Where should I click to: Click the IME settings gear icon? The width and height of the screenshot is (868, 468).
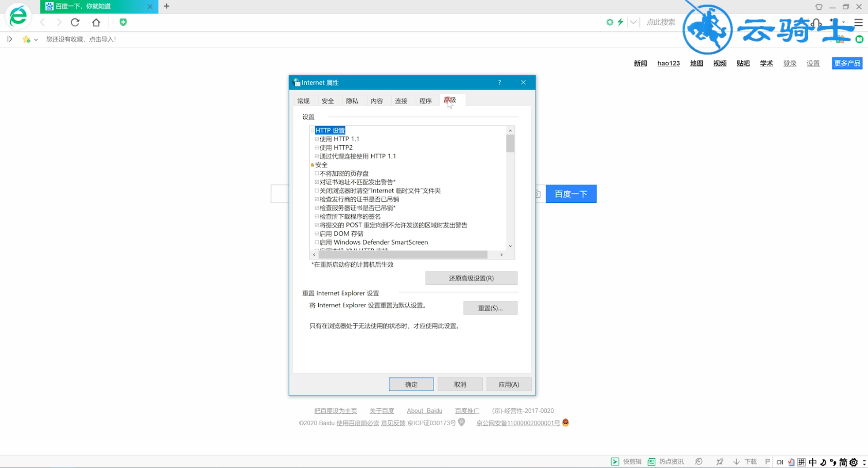[853, 462]
